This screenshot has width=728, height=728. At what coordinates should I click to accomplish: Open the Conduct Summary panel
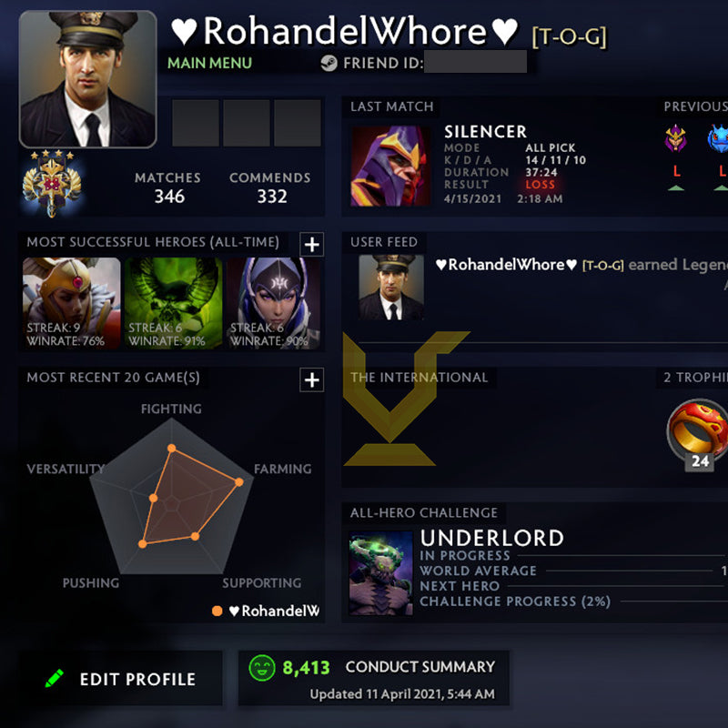pos(374,678)
